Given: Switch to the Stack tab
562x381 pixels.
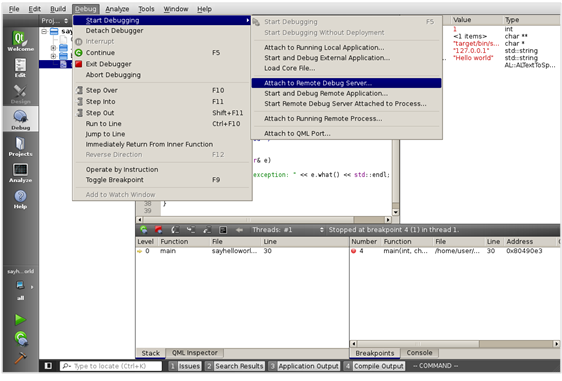Looking at the screenshot, I should (x=151, y=353).
